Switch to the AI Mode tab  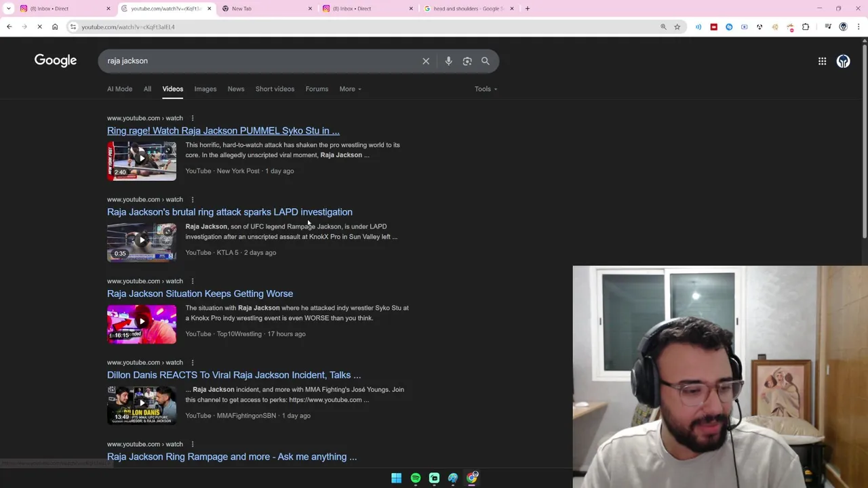click(119, 89)
